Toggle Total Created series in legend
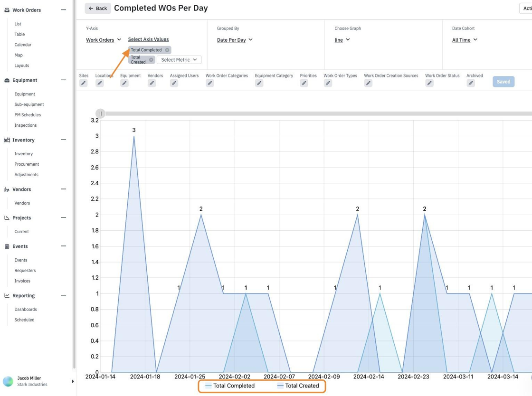Screen dimensions: 532x396 298,386
